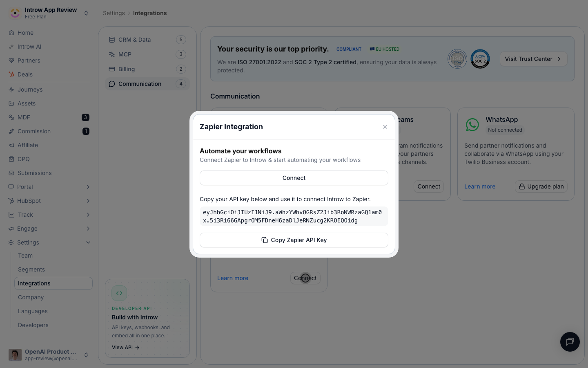The image size is (588, 368).
Task: Expand the Portal submenu chevron
Action: [88, 187]
